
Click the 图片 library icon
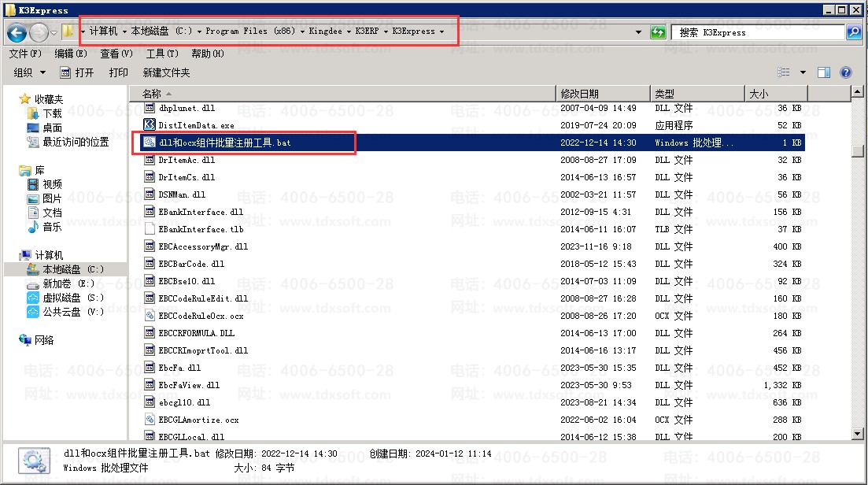click(33, 198)
